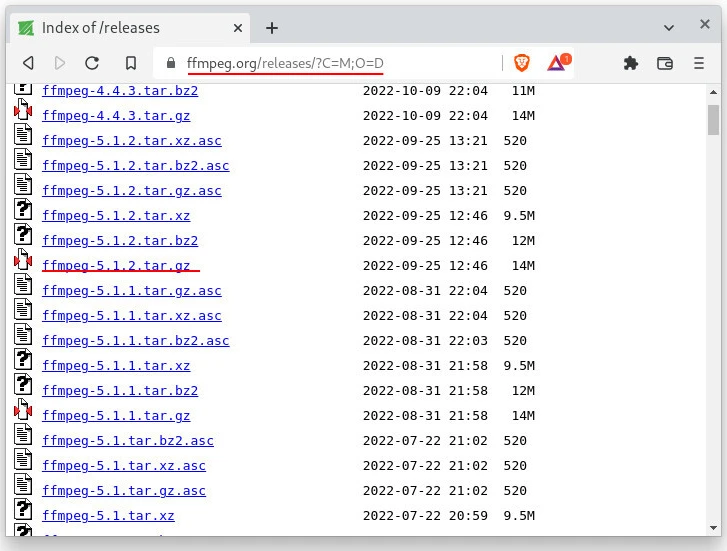Click the Brave Shields lion icon

522,63
